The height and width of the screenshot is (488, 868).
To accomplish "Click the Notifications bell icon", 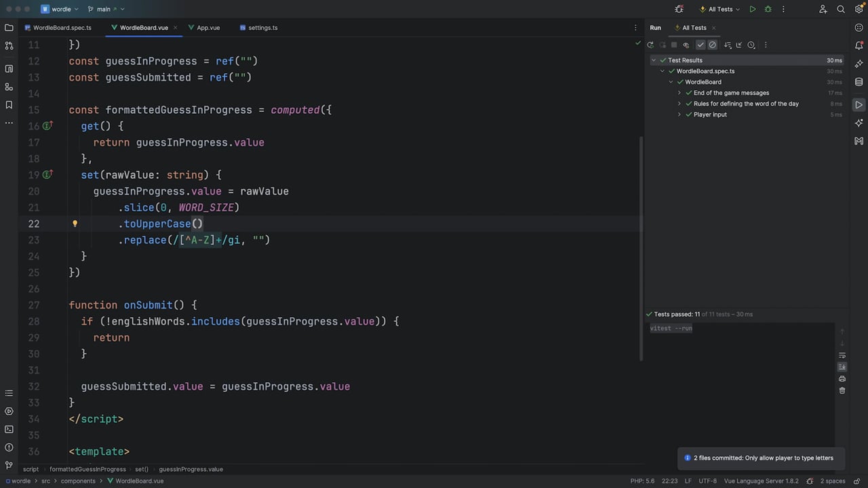I will (x=859, y=45).
